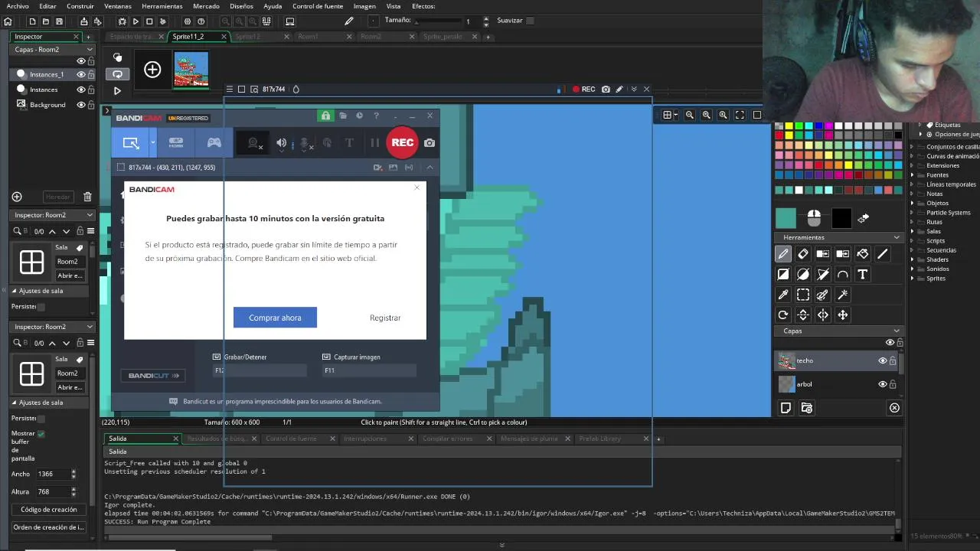Delete layer with circled X icon
This screenshot has height=551, width=980.
coord(894,408)
